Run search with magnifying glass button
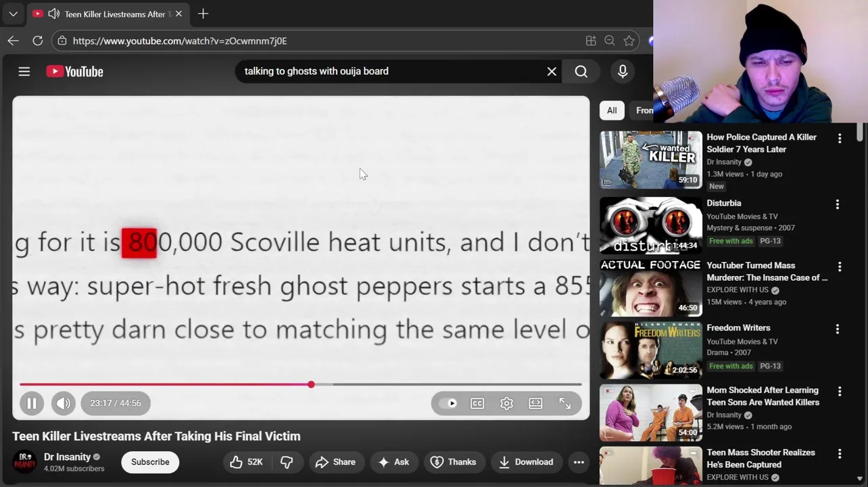This screenshot has width=868, height=487. click(581, 71)
